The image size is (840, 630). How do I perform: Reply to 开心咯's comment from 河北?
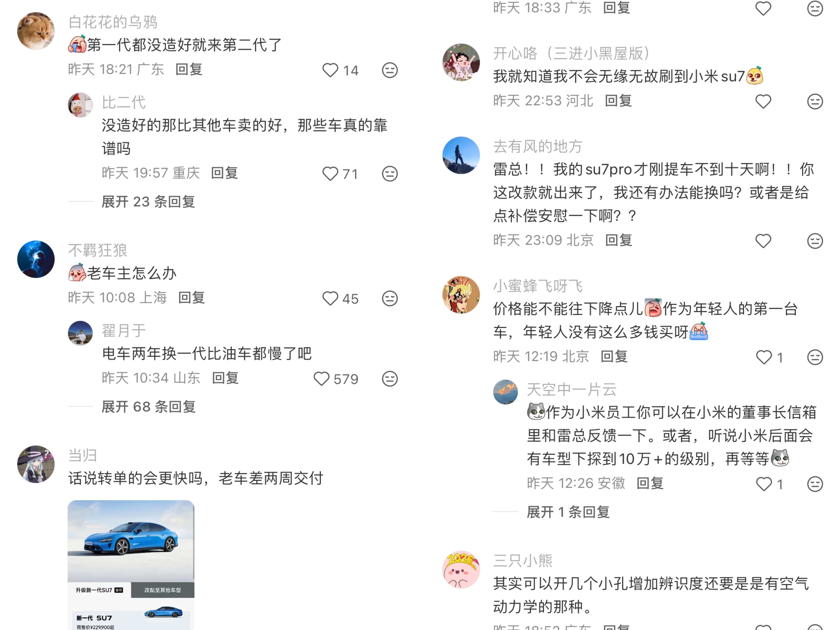point(618,101)
